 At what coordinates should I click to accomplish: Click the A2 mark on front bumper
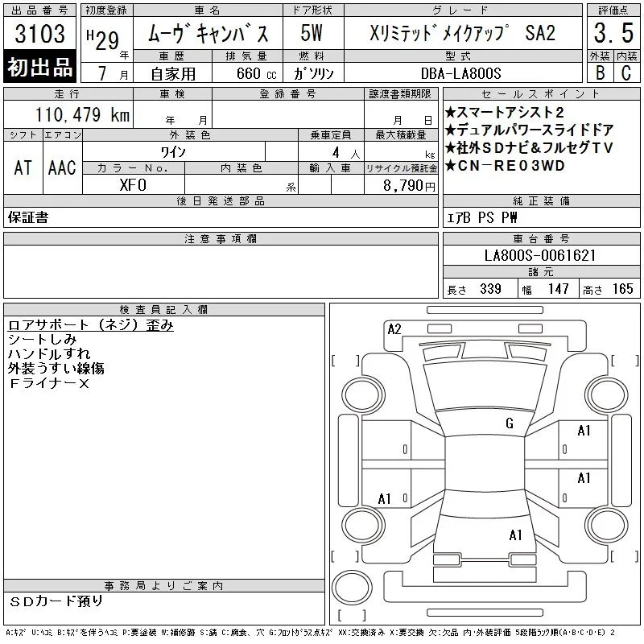tap(394, 329)
